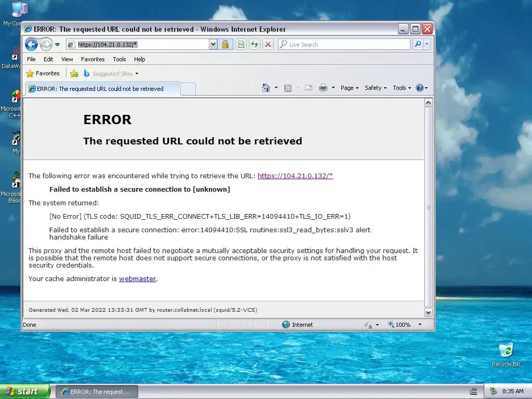
Task: Click the Print icon
Action: [323, 88]
